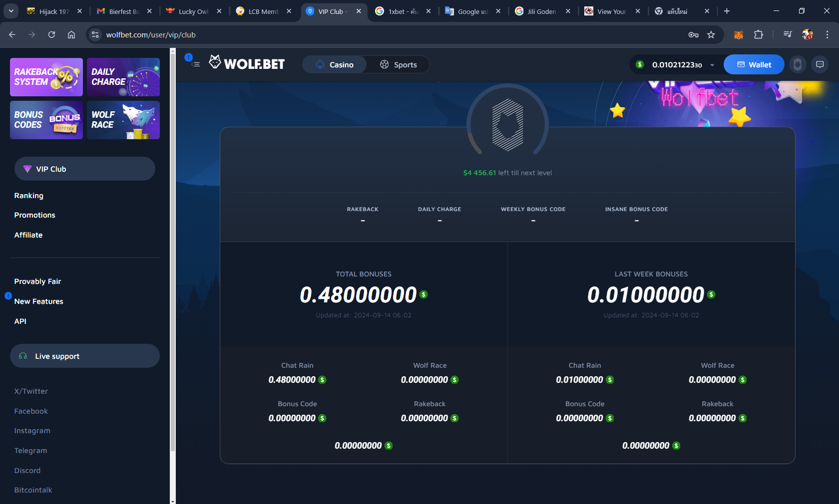Image resolution: width=839 pixels, height=504 pixels.
Task: Open Provably Fair page
Action: tap(38, 281)
